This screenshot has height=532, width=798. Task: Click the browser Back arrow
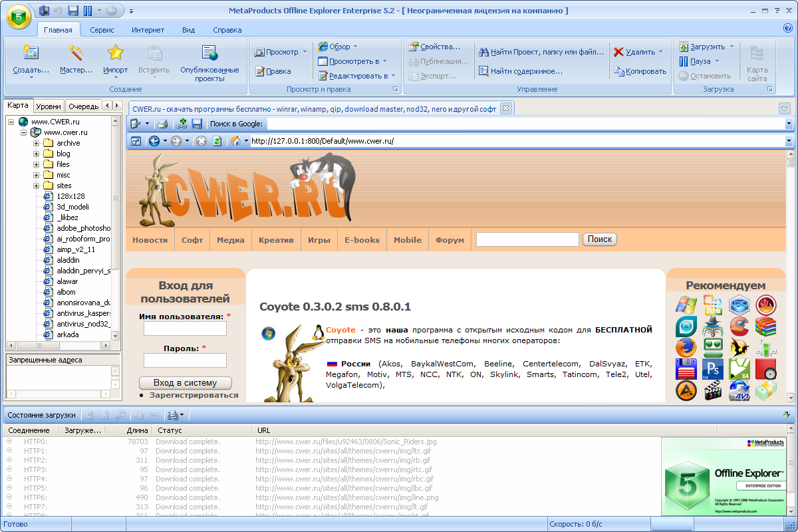click(154, 141)
